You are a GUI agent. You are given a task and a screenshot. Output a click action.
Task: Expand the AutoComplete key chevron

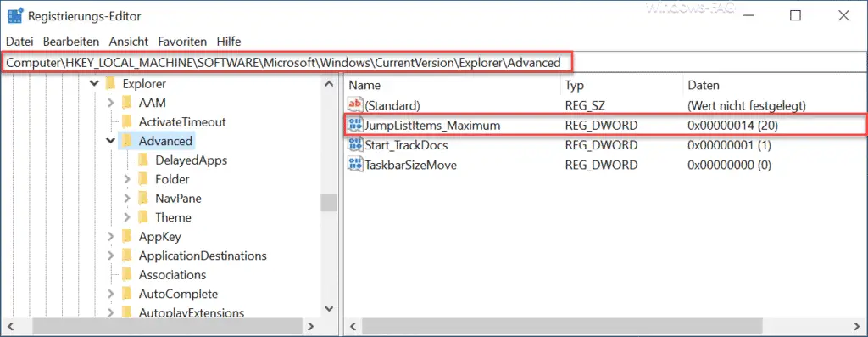pyautogui.click(x=111, y=294)
